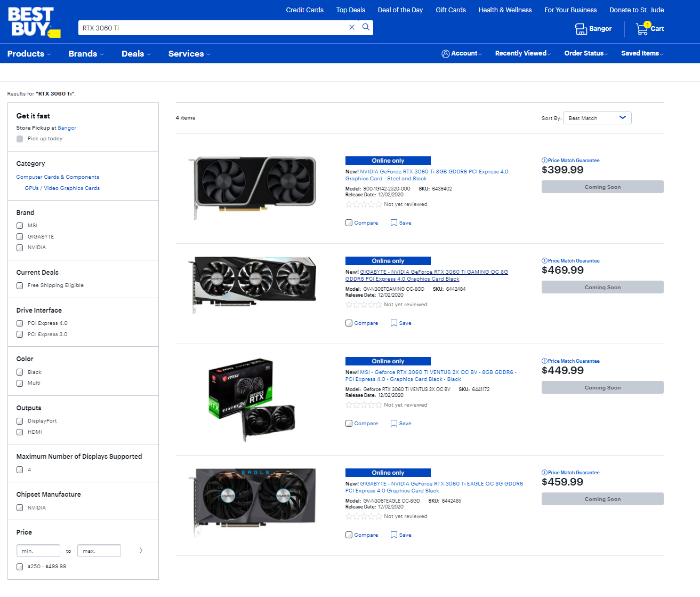Click the min. price input field
The height and width of the screenshot is (597, 700).
coord(38,551)
